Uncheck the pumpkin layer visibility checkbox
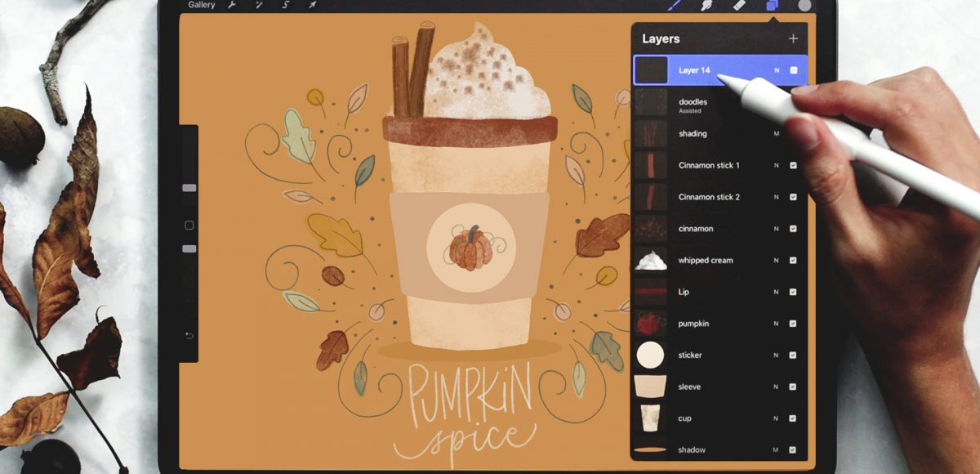 pyautogui.click(x=792, y=323)
